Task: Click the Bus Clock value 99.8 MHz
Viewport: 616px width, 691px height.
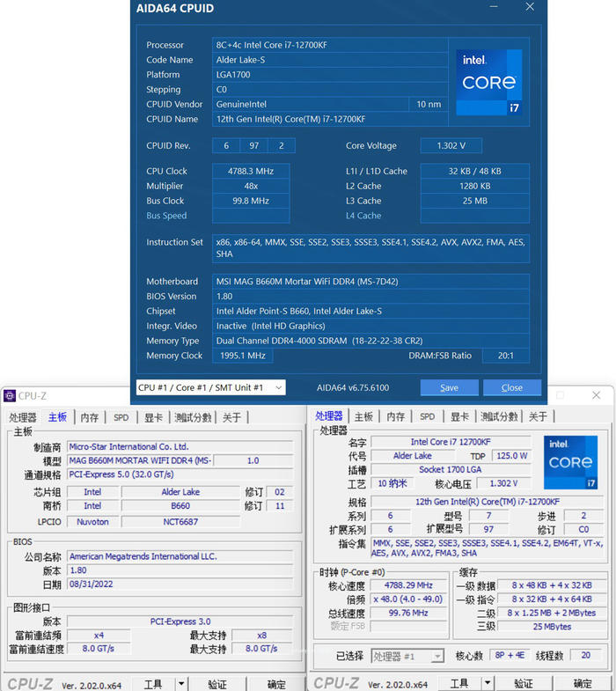Action: point(251,201)
